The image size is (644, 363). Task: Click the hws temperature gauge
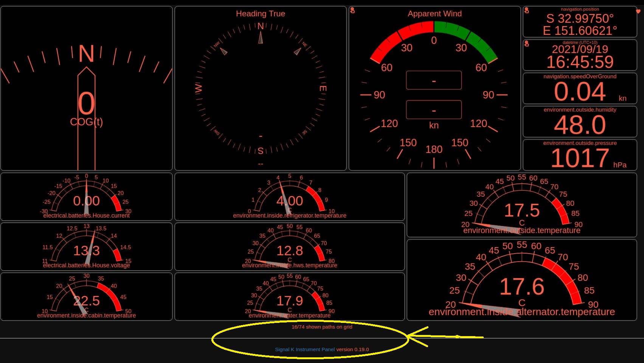pyautogui.click(x=289, y=247)
